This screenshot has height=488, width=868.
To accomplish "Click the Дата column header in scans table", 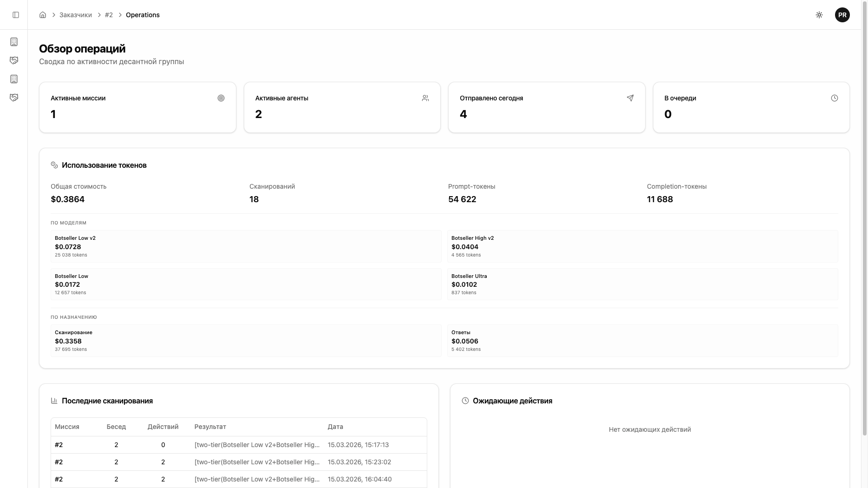I will pyautogui.click(x=335, y=427).
